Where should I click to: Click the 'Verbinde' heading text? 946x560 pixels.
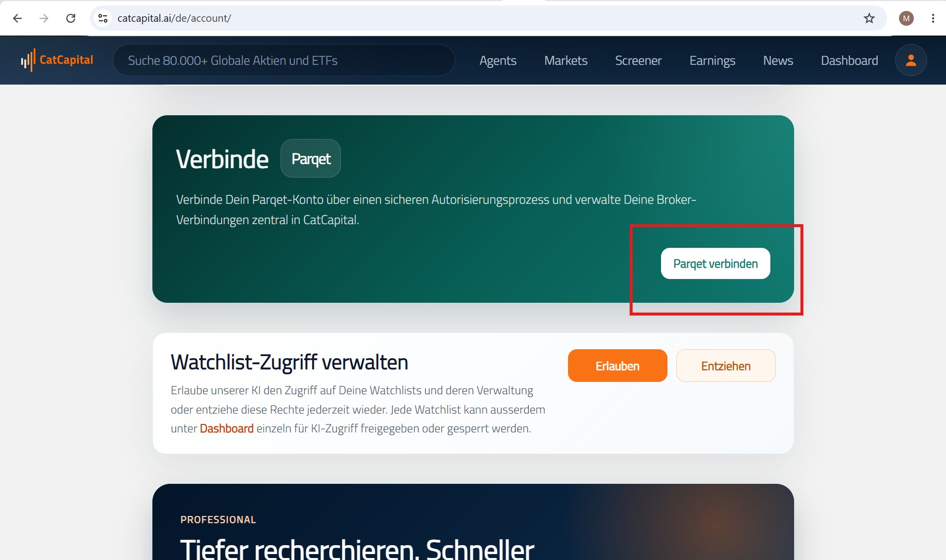pyautogui.click(x=222, y=159)
